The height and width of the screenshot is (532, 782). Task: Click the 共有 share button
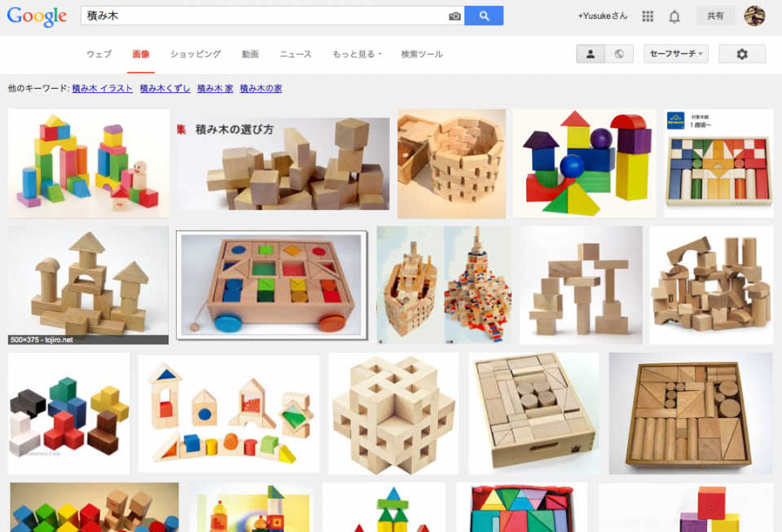(x=715, y=16)
